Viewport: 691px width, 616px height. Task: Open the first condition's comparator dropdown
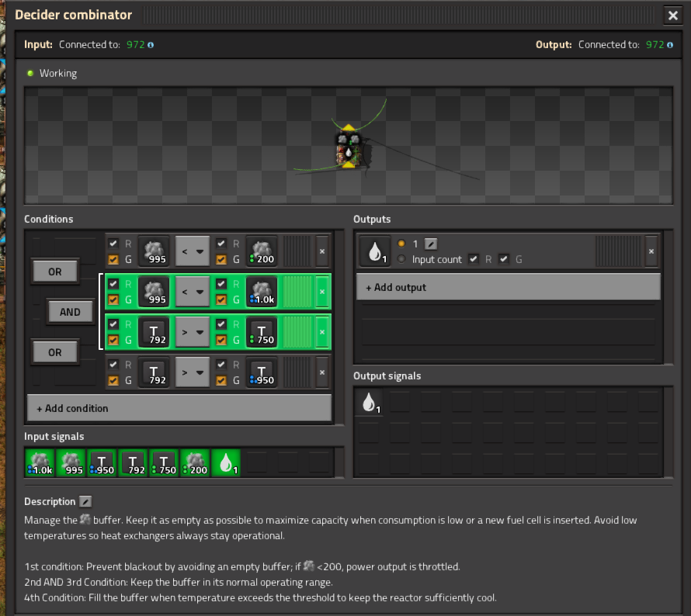[193, 251]
